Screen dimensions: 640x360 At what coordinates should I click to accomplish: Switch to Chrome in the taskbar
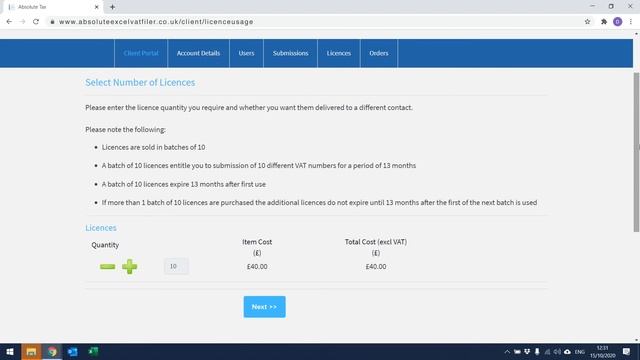click(52, 351)
